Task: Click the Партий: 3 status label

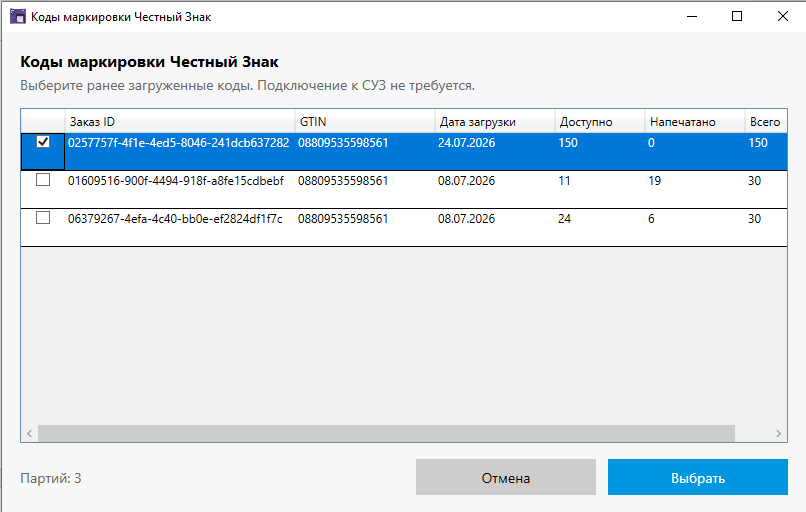Action: (51, 478)
